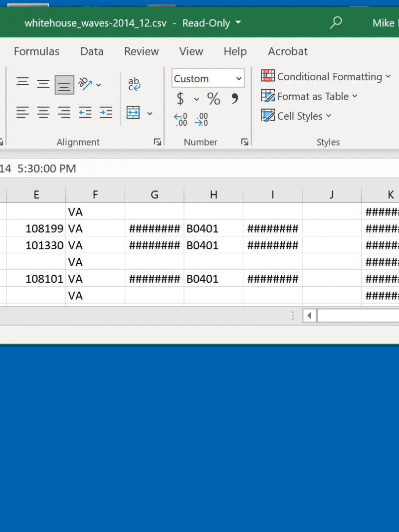Select cell containing 108199
399x532 pixels.
pos(36,228)
